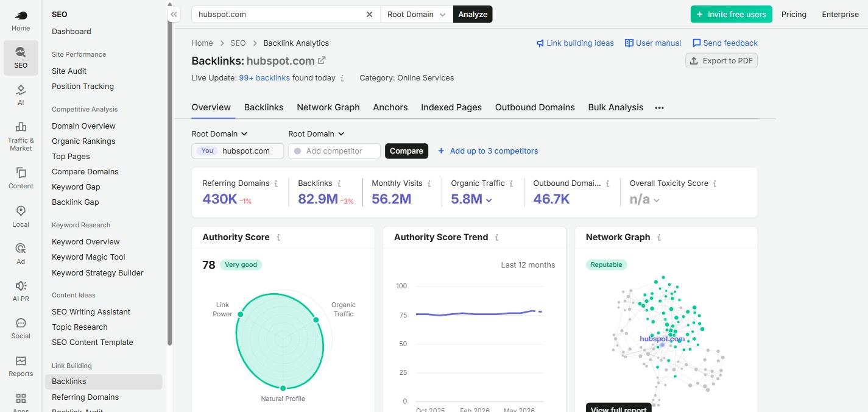This screenshot has width=868, height=412.
Task: Show info icon for Referring Domains
Action: click(x=276, y=183)
